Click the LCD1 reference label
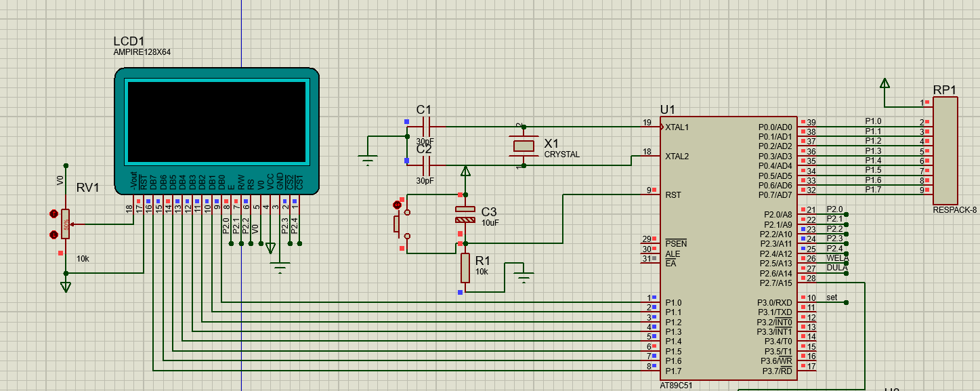The height and width of the screenshot is (391, 980). click(129, 41)
